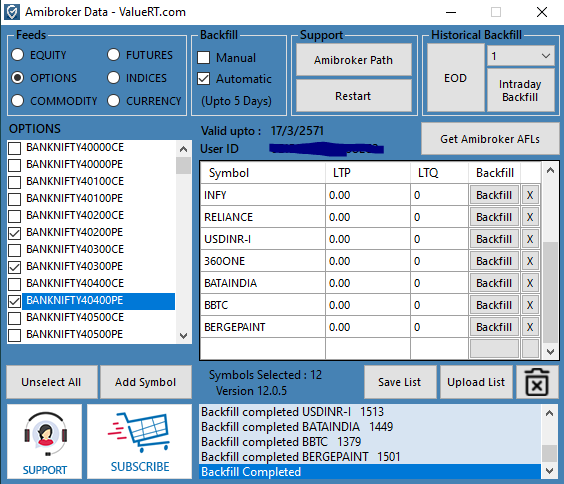Uncheck the Automatic backfill checkbox
This screenshot has height=484, width=564.
coord(204,79)
